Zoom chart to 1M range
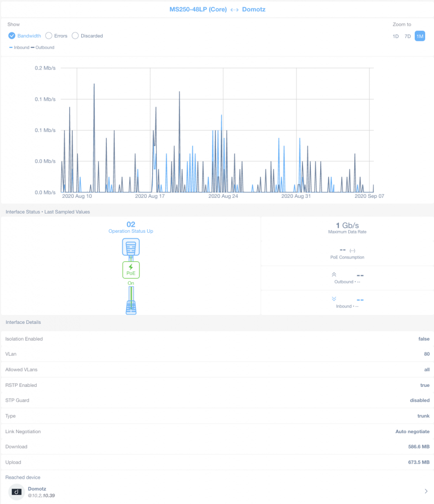 420,36
